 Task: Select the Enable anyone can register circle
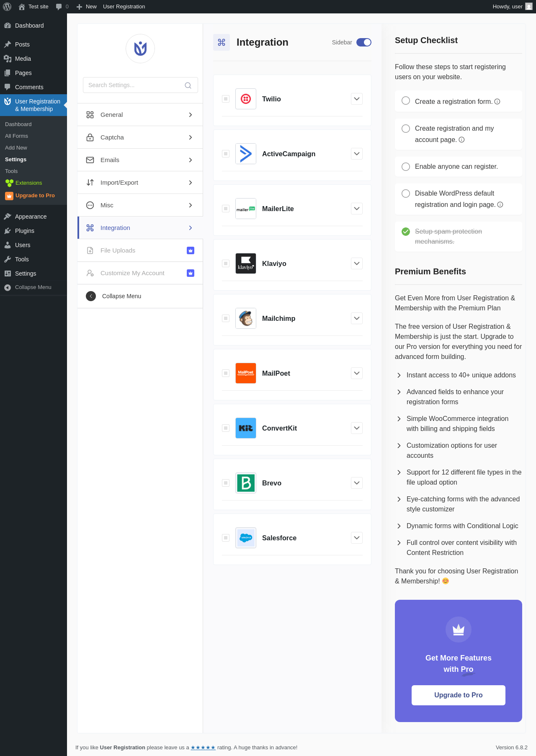pos(406,167)
